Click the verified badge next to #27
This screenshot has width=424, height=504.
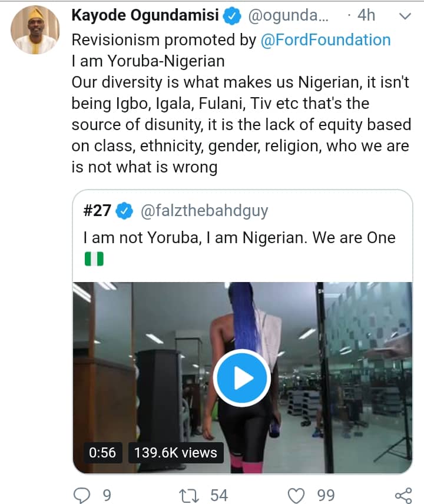(124, 211)
